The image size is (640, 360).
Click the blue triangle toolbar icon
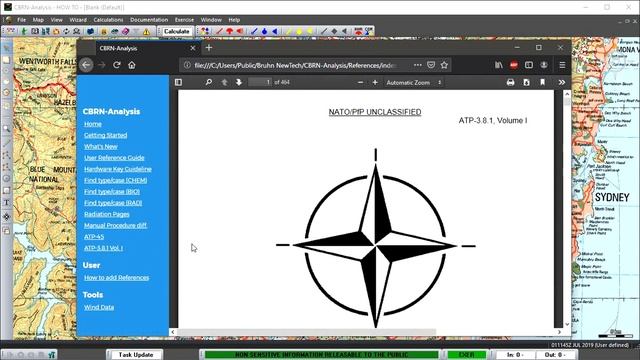275,31
